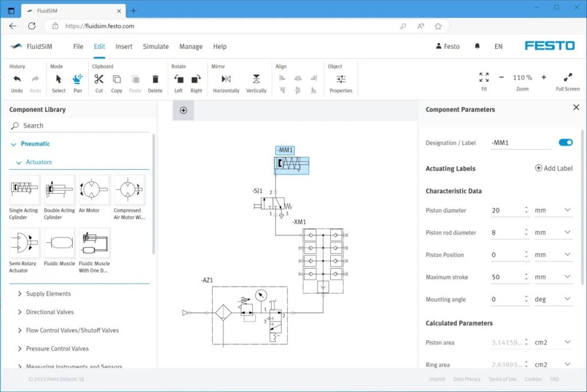Pick the Fluidic Muscle component
The image size is (587, 392).
(x=59, y=242)
